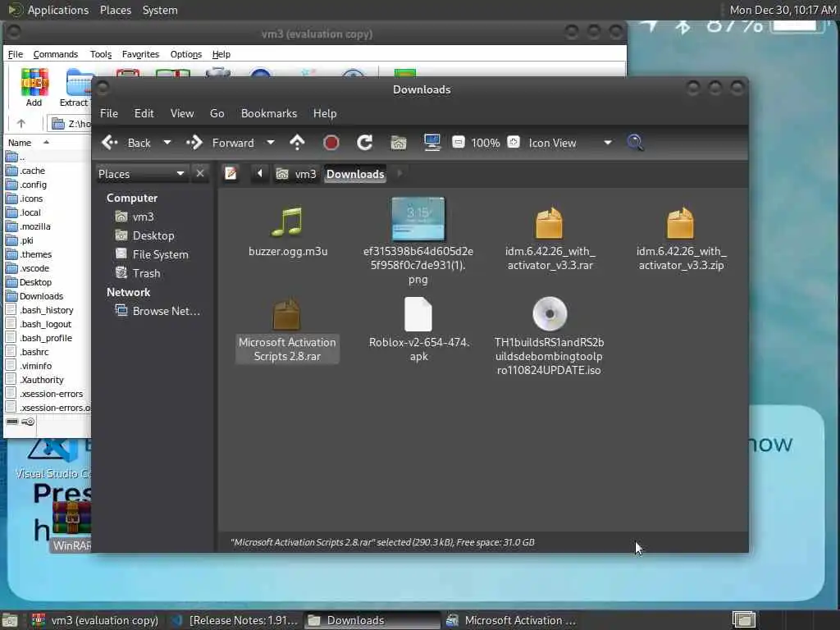
Task: Click the Back arrow in Downloads toolbar
Action: pos(110,143)
